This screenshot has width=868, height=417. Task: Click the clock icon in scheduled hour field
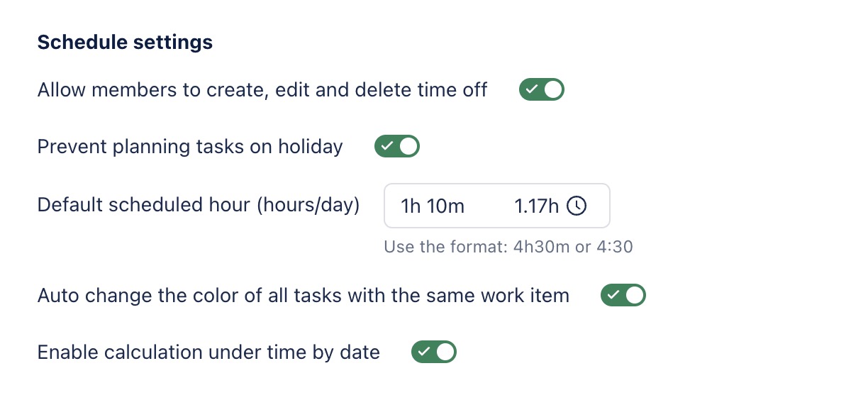(x=577, y=206)
